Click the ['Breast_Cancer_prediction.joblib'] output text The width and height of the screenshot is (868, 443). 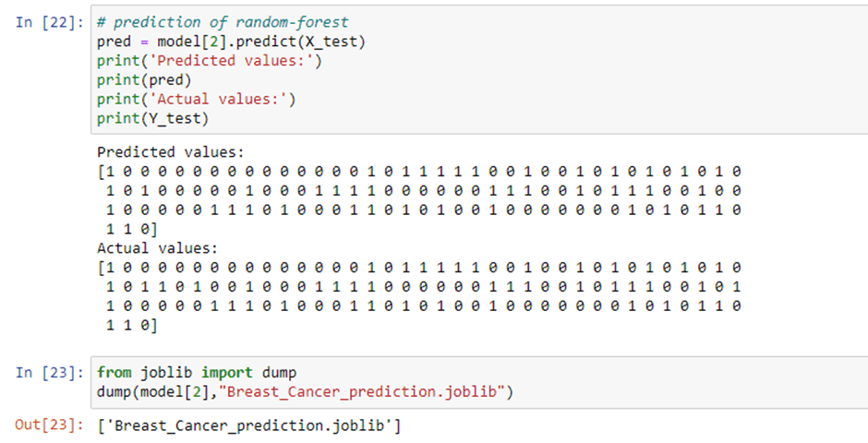(249, 425)
